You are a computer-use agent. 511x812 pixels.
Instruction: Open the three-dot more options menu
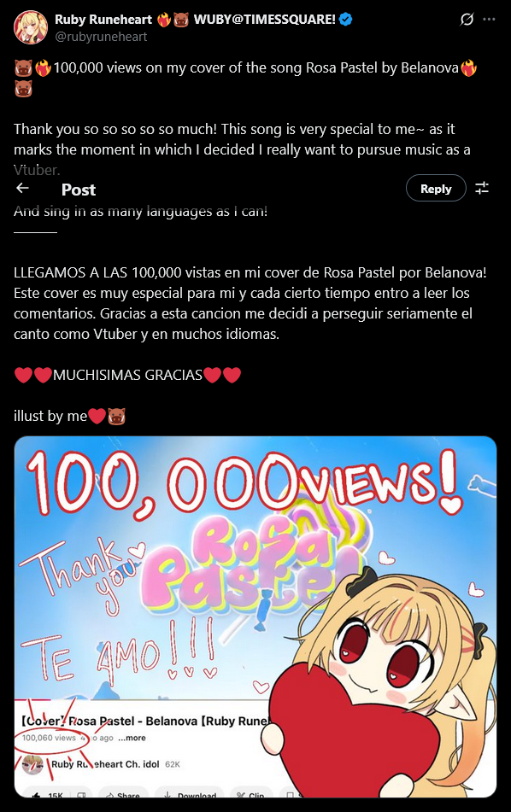pos(489,19)
